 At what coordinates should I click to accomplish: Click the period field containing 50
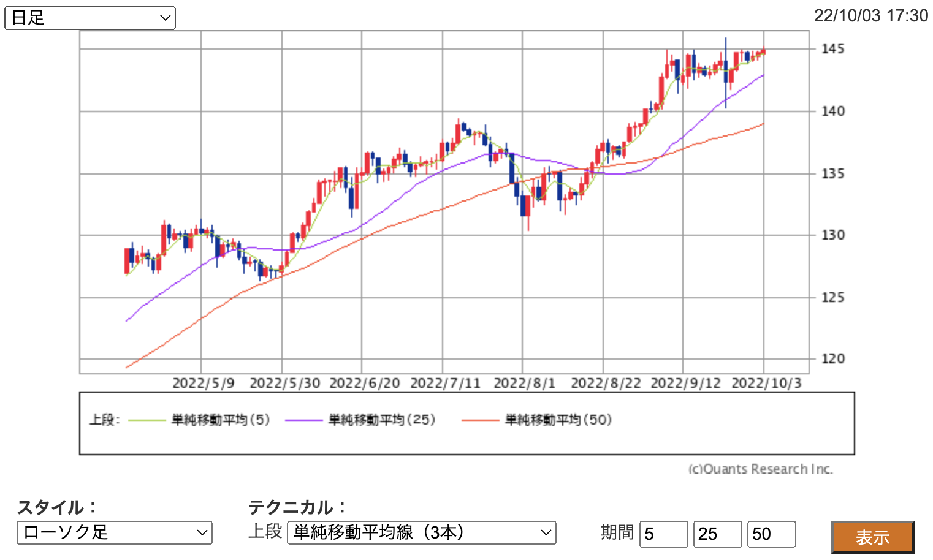coord(772,534)
